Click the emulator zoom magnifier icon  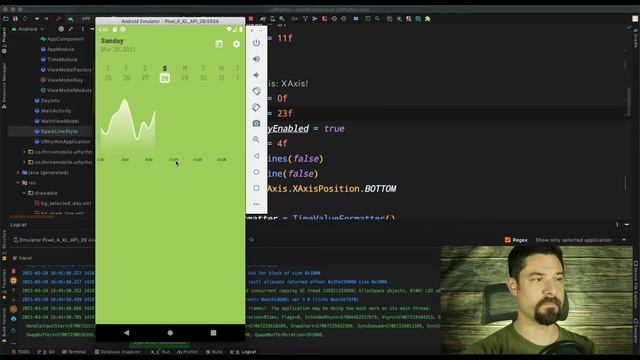[256, 140]
